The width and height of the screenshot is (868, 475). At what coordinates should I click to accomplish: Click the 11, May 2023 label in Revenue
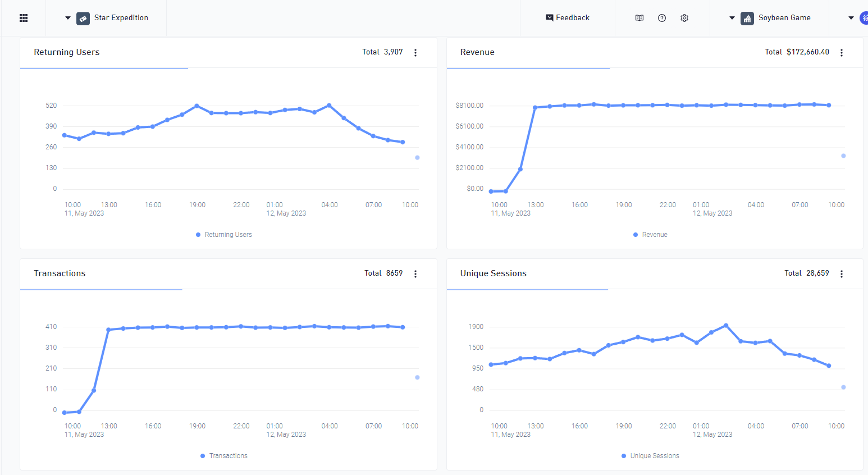tap(510, 213)
